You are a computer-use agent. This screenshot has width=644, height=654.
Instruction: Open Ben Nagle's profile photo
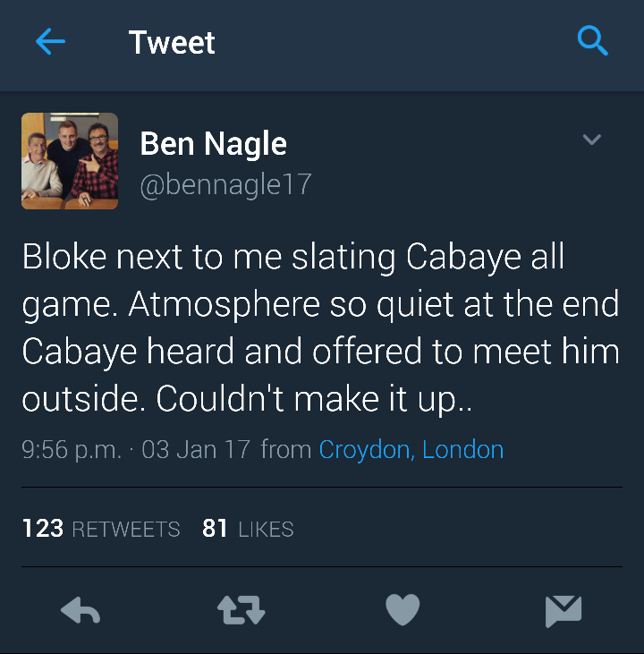tap(70, 161)
